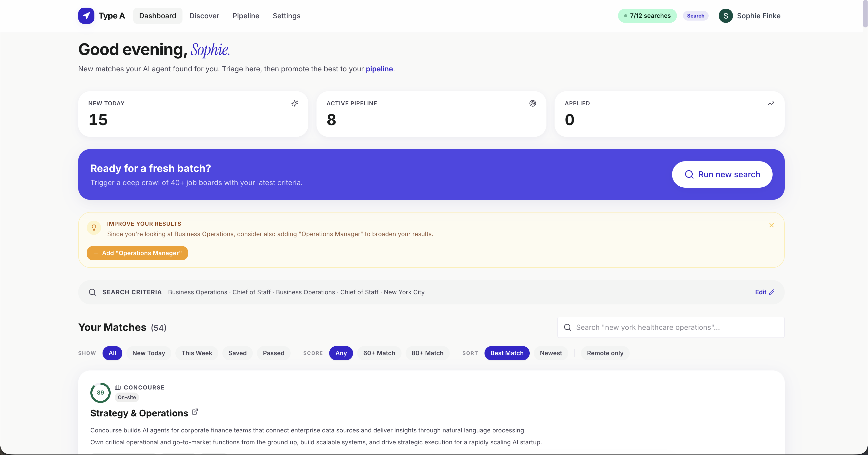Image resolution: width=868 pixels, height=455 pixels.
Task: Open the Dashboard tab
Action: (x=158, y=16)
